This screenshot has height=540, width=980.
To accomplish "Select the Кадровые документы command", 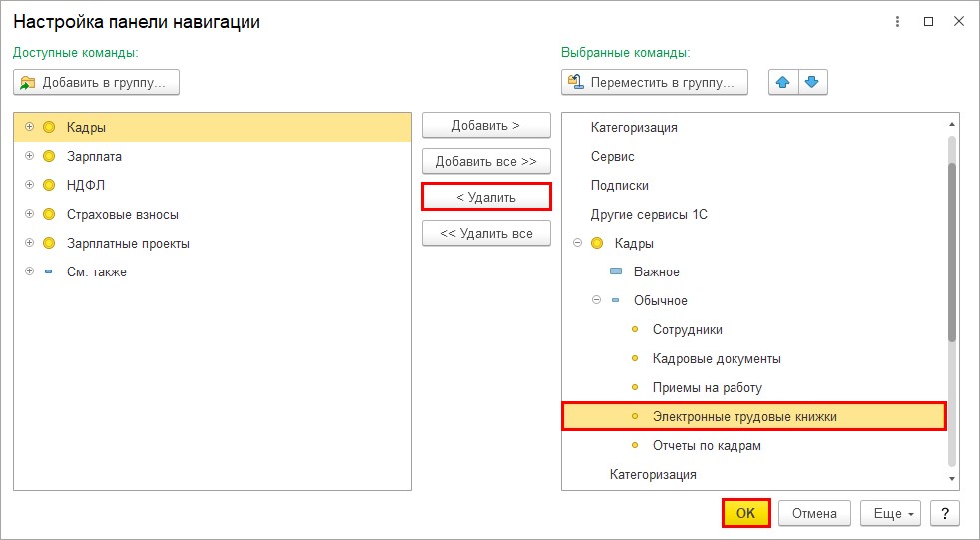I will point(717,358).
